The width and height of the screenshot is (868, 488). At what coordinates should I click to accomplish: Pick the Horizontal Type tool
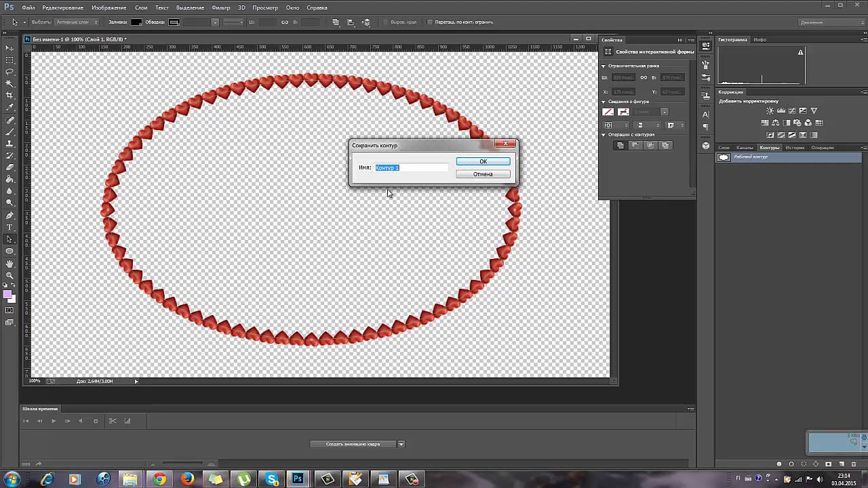[x=9, y=227]
